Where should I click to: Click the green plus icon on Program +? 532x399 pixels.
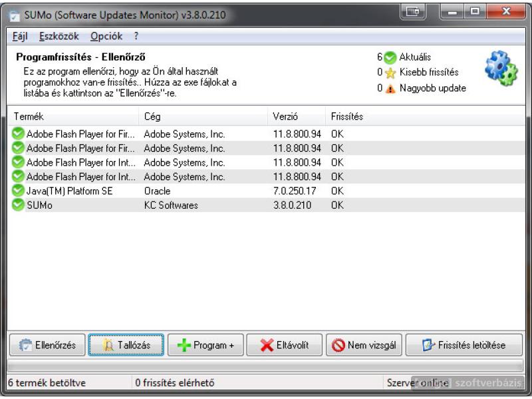[184, 345]
